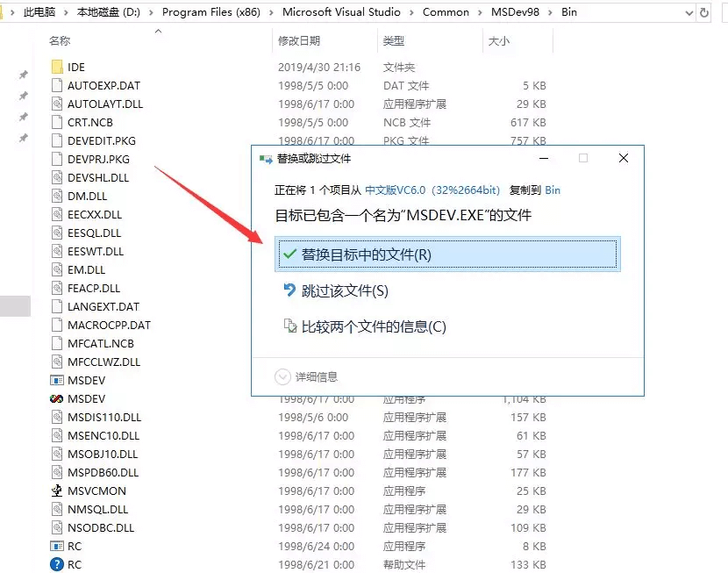The height and width of the screenshot is (573, 728).
Task: Select the CRT.NCB file icon
Action: pyautogui.click(x=57, y=122)
